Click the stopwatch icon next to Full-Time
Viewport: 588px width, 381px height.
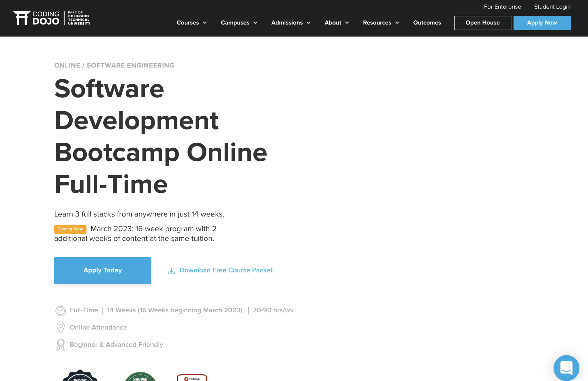point(61,310)
